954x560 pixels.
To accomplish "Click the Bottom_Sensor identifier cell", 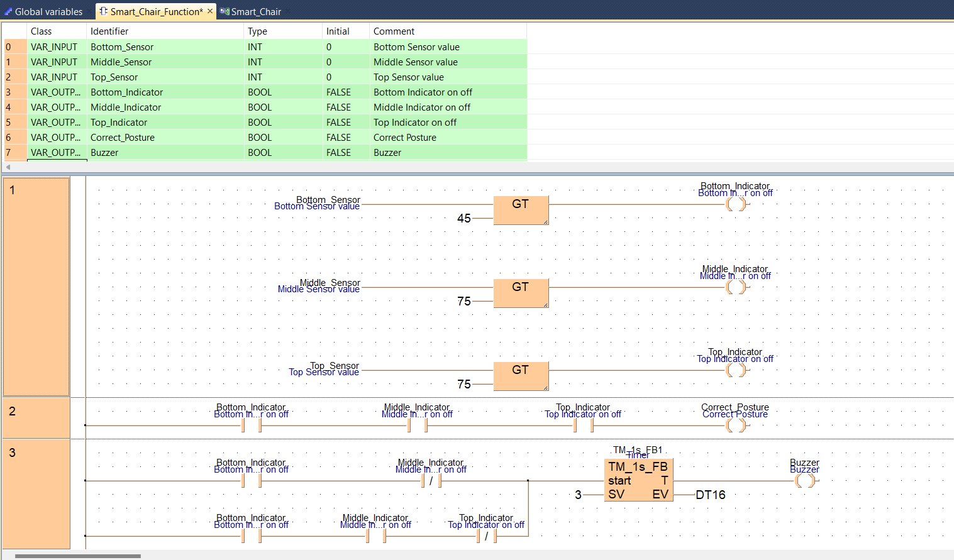I will coord(165,47).
